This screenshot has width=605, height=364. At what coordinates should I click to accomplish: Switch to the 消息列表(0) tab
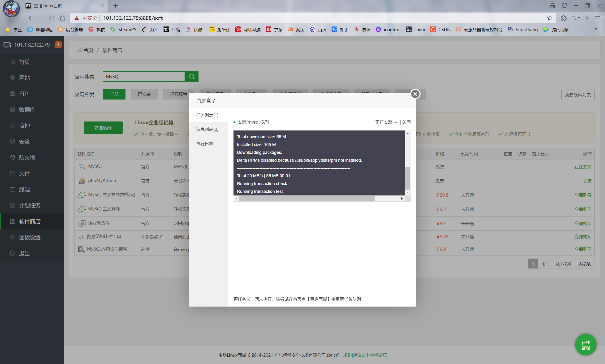tap(207, 129)
